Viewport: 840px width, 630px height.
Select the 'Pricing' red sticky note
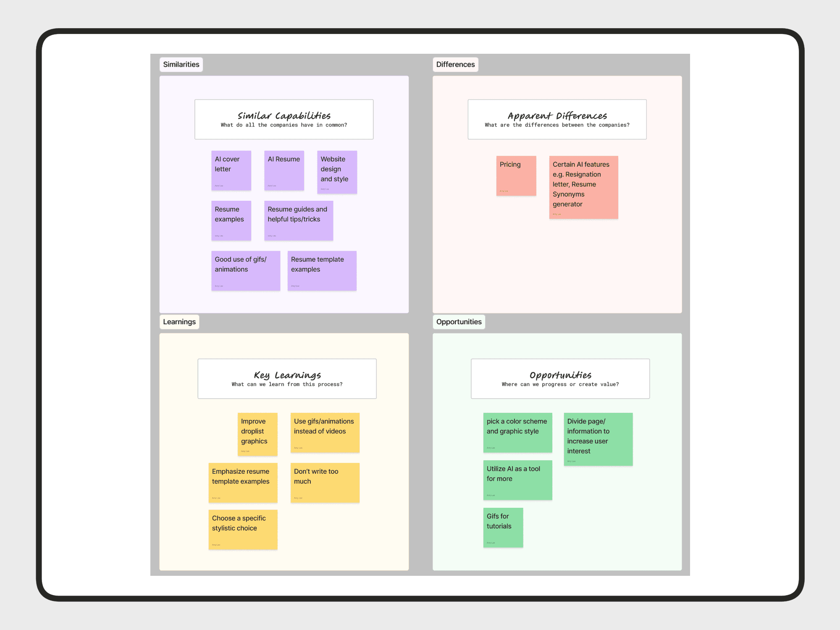[516, 176]
